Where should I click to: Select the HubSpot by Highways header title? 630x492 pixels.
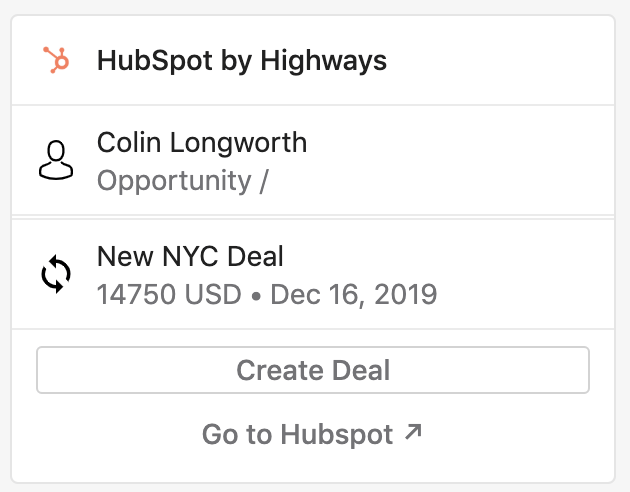click(242, 61)
